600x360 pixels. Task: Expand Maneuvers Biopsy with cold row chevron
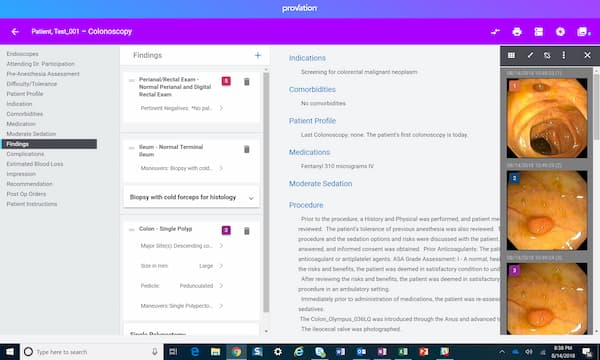[x=221, y=168]
